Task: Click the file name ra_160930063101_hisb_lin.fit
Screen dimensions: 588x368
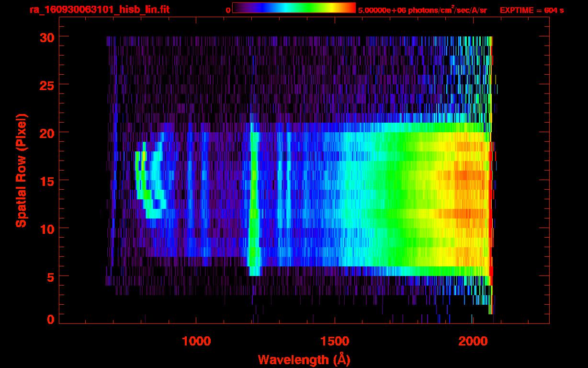Action: [x=99, y=10]
